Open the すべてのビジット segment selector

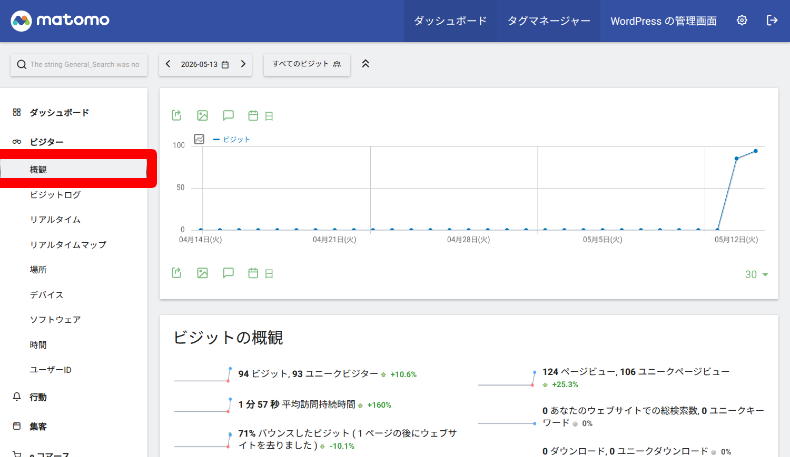[307, 64]
